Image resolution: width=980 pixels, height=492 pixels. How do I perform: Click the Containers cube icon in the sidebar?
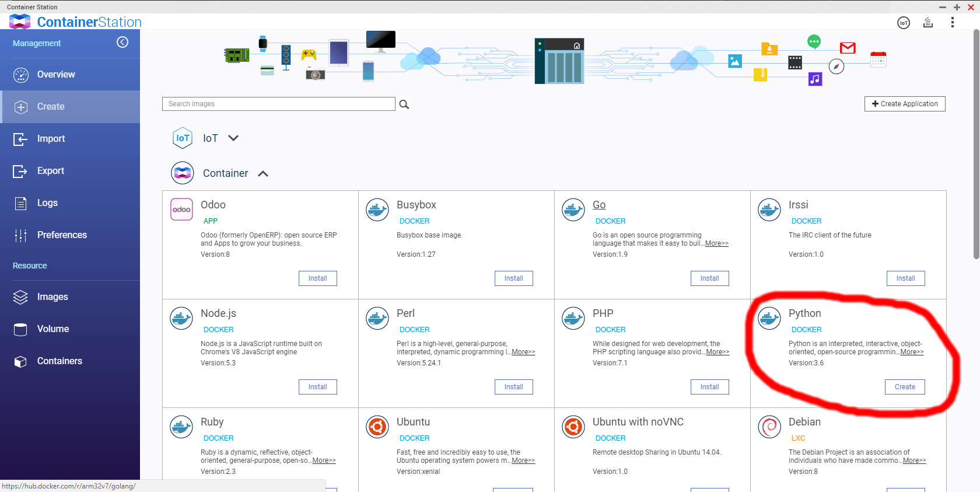[20, 361]
